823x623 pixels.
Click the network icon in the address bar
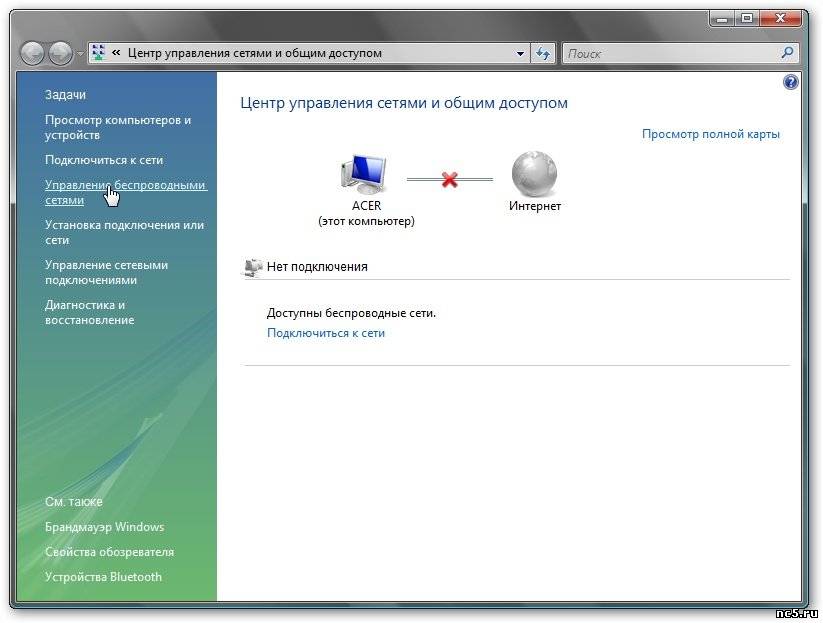point(98,52)
